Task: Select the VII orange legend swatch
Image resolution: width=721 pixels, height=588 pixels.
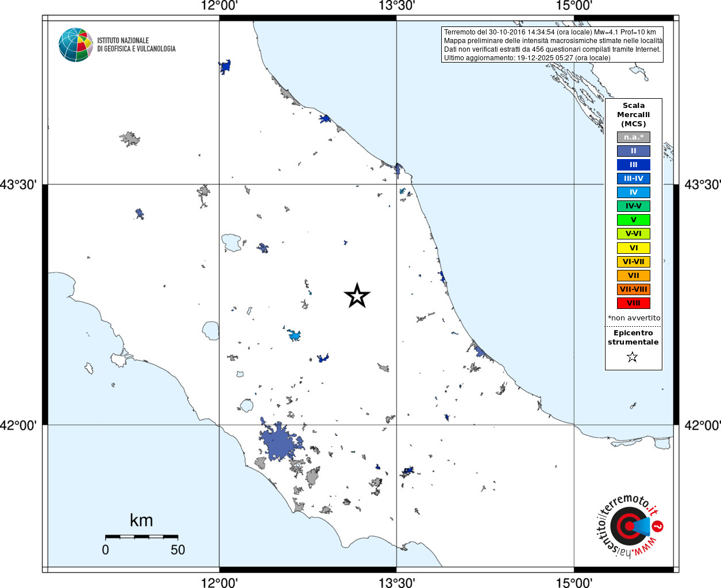Action: [634, 276]
